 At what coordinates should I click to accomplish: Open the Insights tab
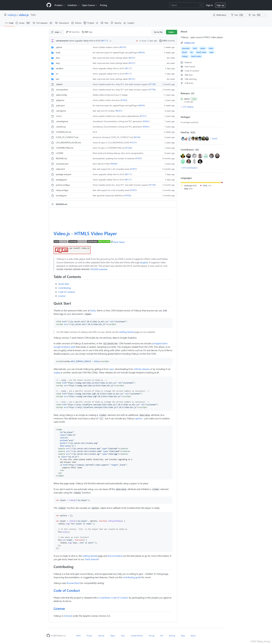pyautogui.click(x=129, y=23)
